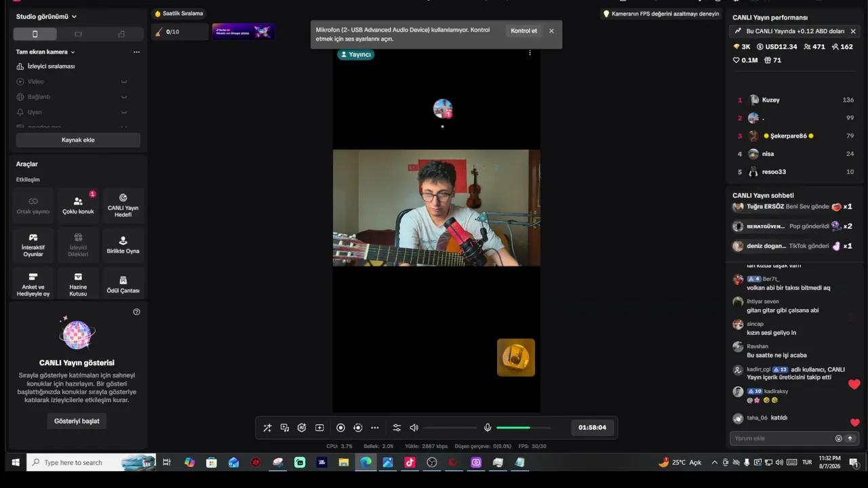Viewport: 868px width, 488px height.
Task: Select Kuzey in the viewer ranking
Action: [795, 100]
